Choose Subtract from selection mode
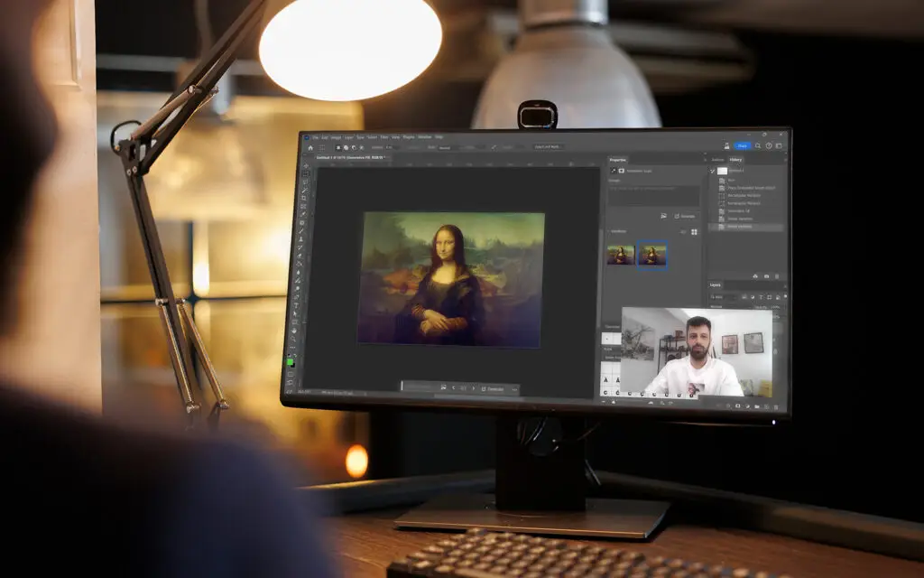 click(x=354, y=148)
